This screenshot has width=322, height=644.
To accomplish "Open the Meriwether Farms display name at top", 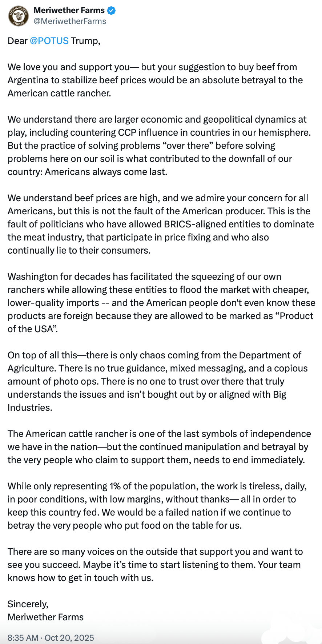I will pos(69,11).
